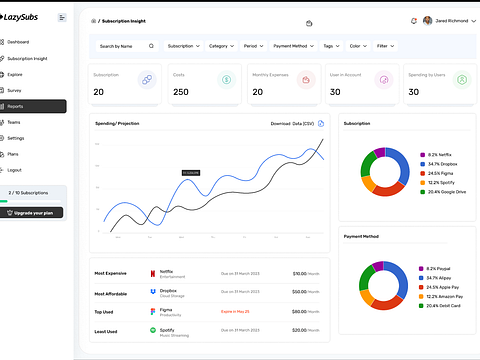Click the "2 / 10 Subscriptions" text

pyautogui.click(x=28, y=193)
